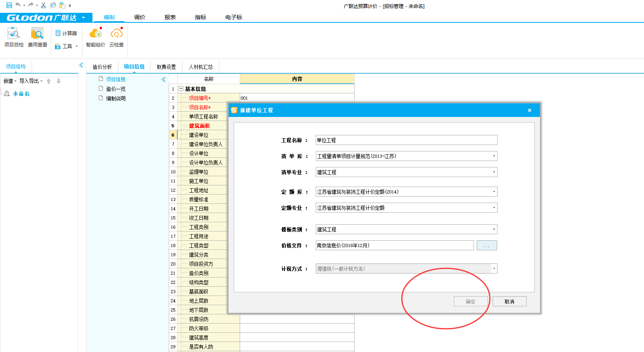Collapse the 基本信息 group row

coord(181,89)
